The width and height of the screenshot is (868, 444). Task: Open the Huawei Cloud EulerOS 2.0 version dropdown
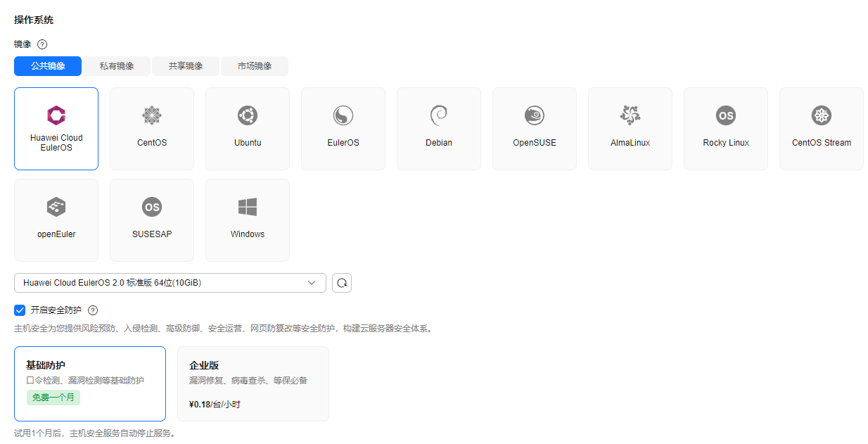coord(170,283)
